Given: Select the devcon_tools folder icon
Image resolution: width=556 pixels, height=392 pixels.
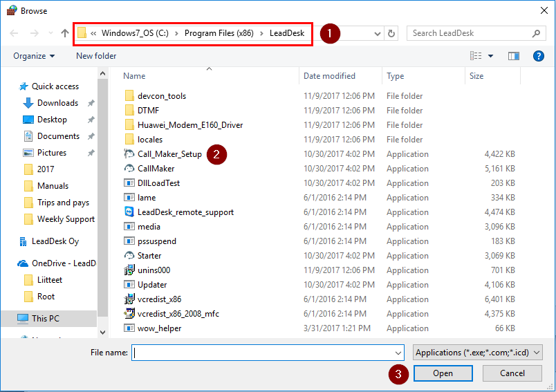Looking at the screenshot, I should pyautogui.click(x=129, y=96).
